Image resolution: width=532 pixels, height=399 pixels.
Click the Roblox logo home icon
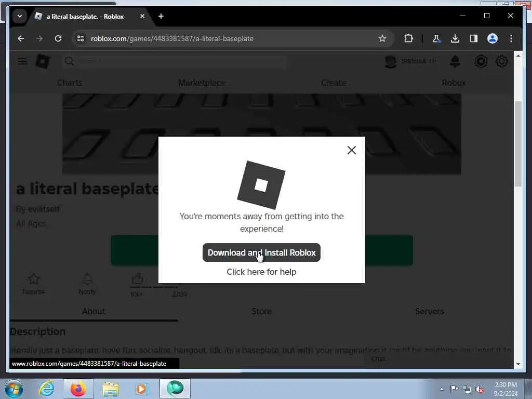click(x=43, y=61)
